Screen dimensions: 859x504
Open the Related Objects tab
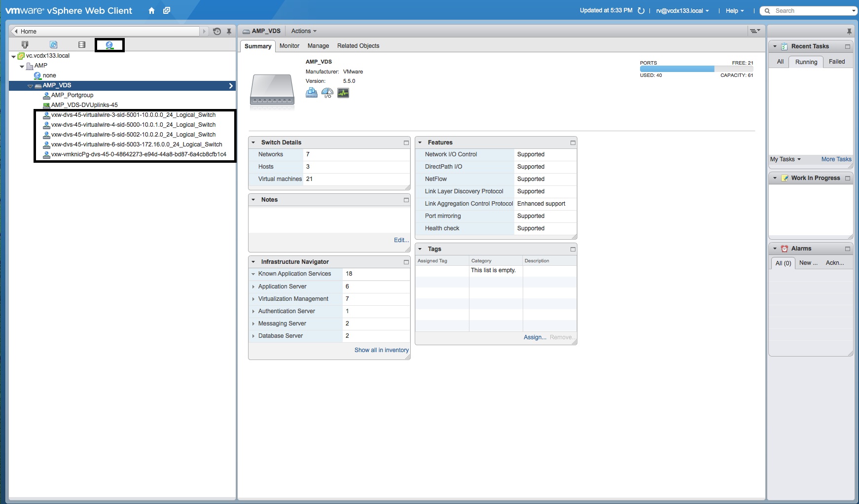pos(358,46)
